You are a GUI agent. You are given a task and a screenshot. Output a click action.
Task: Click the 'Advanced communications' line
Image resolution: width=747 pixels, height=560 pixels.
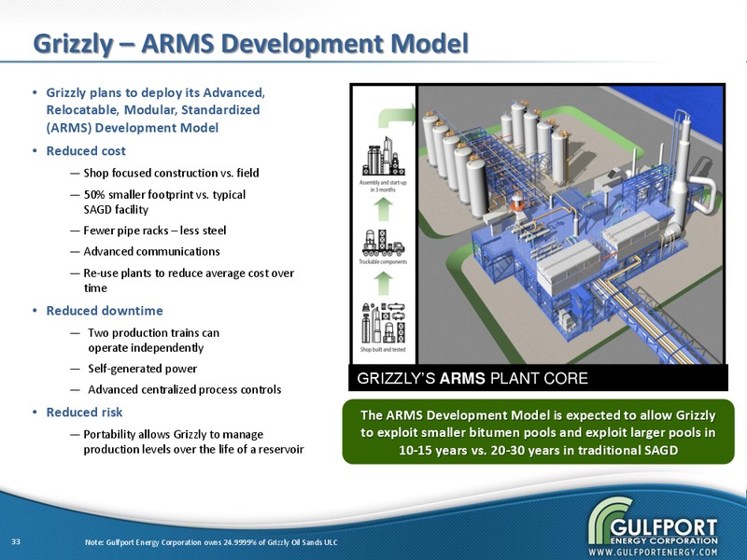click(151, 251)
